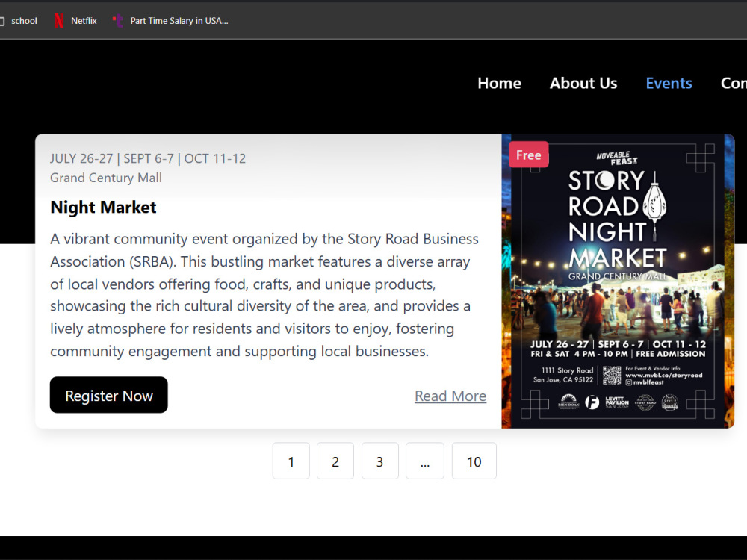This screenshot has width=747, height=560.
Task: Open the school bookmark folder
Action: (x=19, y=20)
